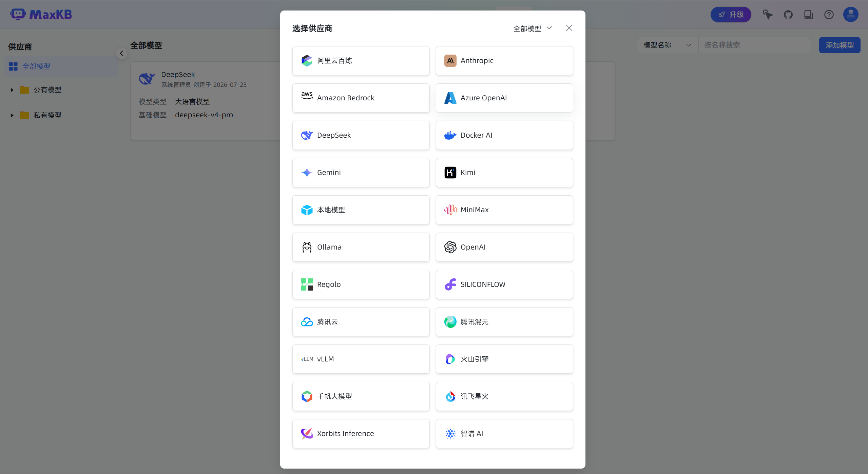The width and height of the screenshot is (868, 474).
Task: Click the 阿里云百炼 logo icon
Action: click(307, 61)
